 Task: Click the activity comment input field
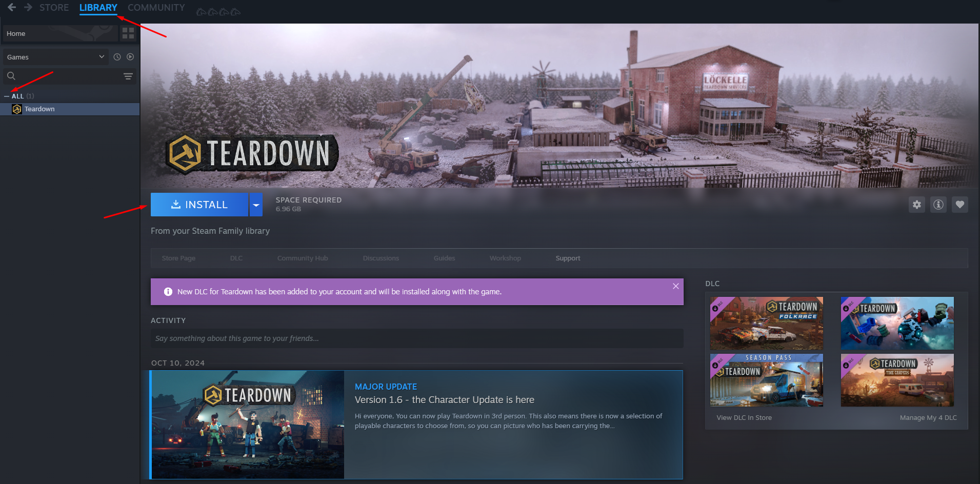click(x=416, y=338)
